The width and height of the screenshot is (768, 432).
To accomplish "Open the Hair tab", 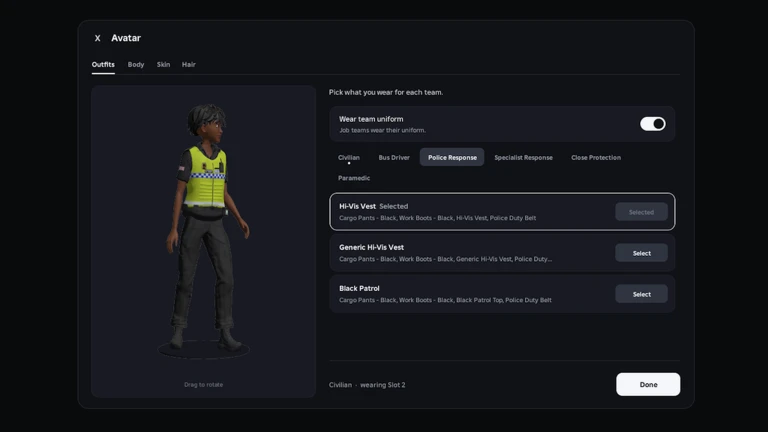I will (x=189, y=65).
